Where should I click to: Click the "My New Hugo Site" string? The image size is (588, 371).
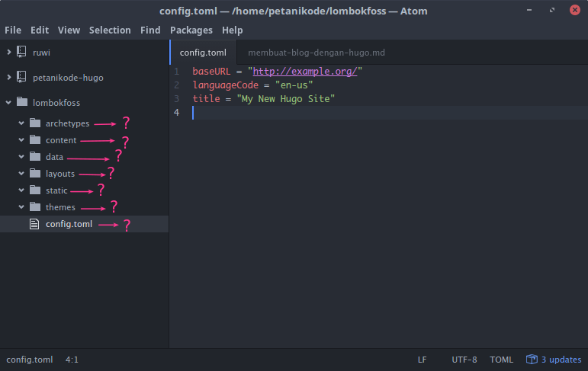(285, 99)
